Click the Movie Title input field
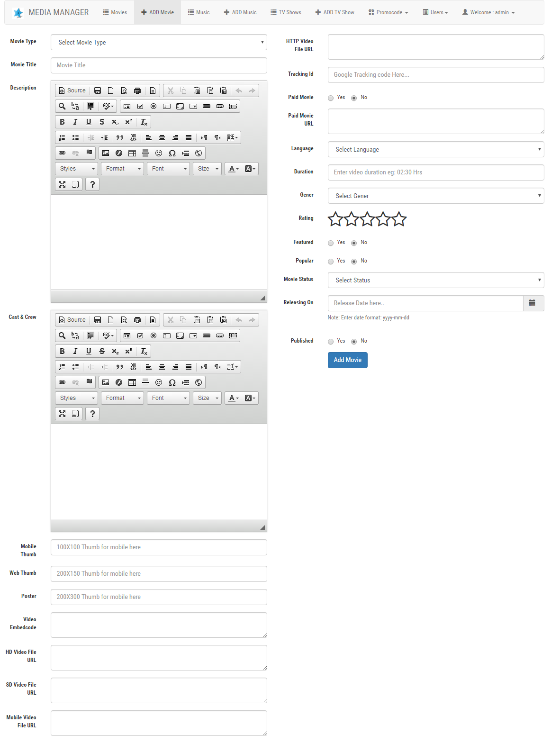This screenshot has width=560, height=743. [159, 65]
